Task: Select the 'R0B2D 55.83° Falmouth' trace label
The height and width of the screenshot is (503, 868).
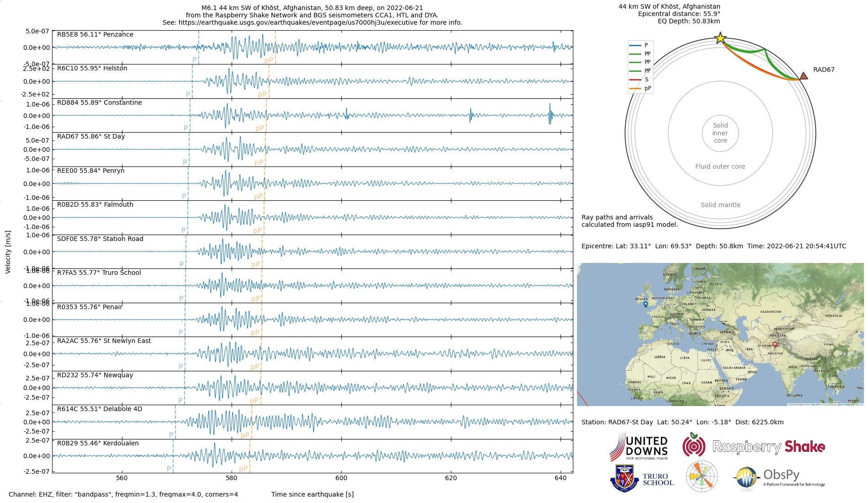Action: click(x=95, y=204)
